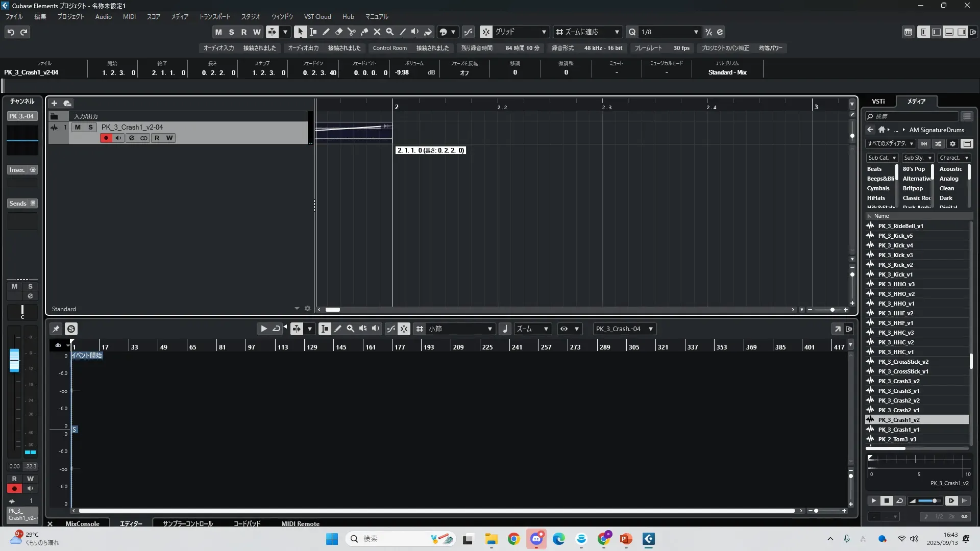Choose the Mute X tool
980x551 pixels.
(377, 32)
